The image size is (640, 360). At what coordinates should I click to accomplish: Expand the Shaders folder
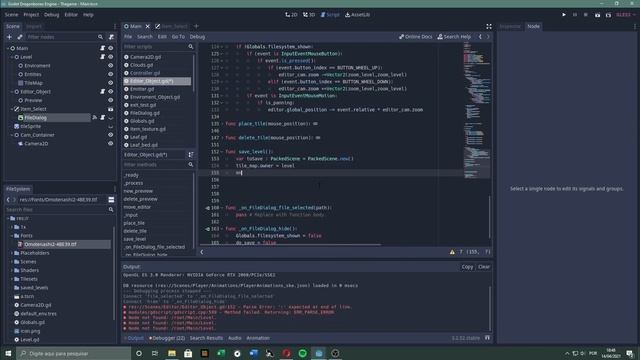coord(12,270)
